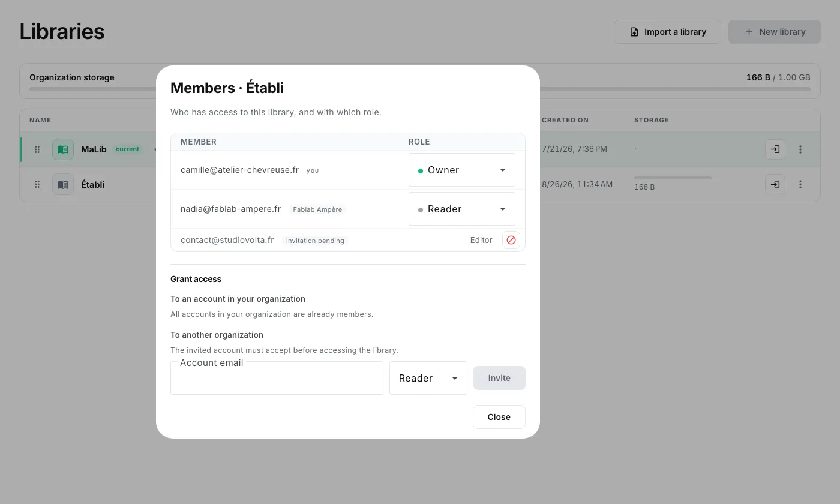Screen dimensions: 840x504
Task: Click the New library button
Action: tap(775, 32)
